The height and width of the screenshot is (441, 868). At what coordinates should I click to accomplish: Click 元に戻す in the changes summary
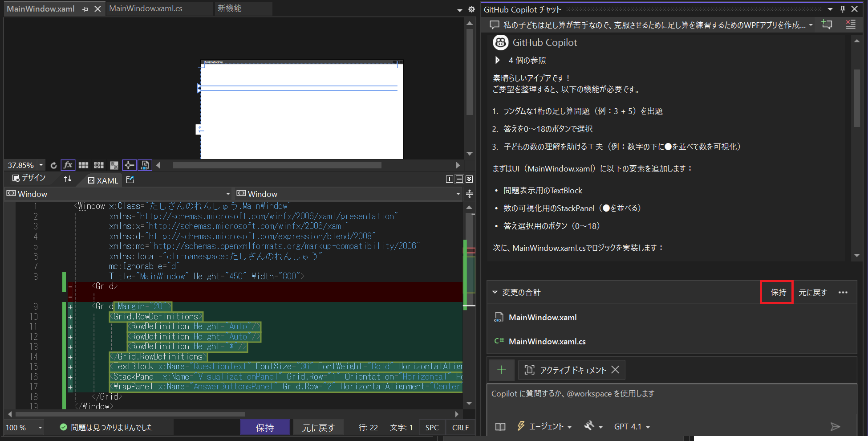tap(813, 292)
